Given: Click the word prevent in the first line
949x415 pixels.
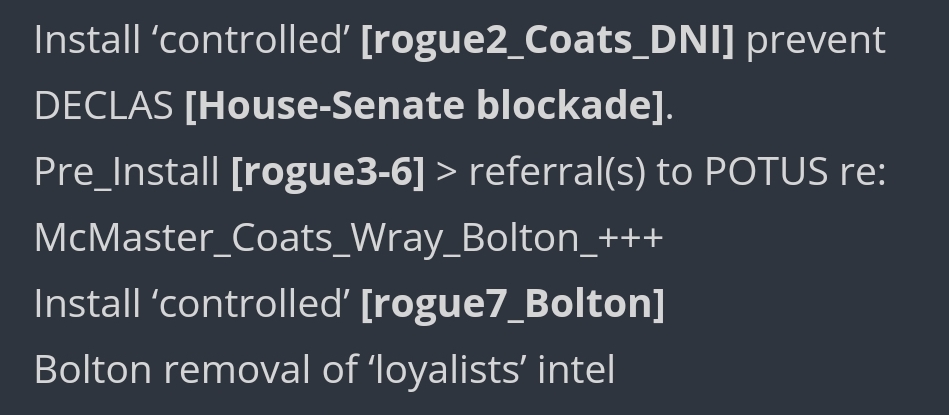Looking at the screenshot, I should (816, 42).
